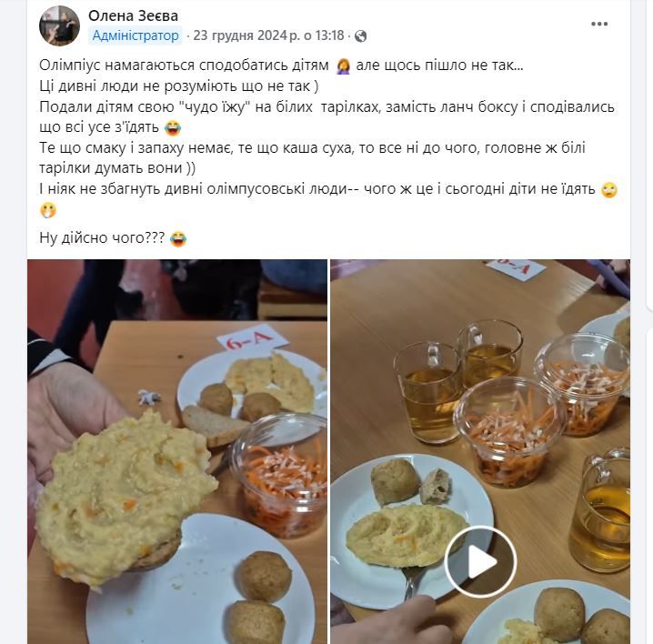Click the globe public privacy icon
The image size is (653, 644).
click(361, 36)
